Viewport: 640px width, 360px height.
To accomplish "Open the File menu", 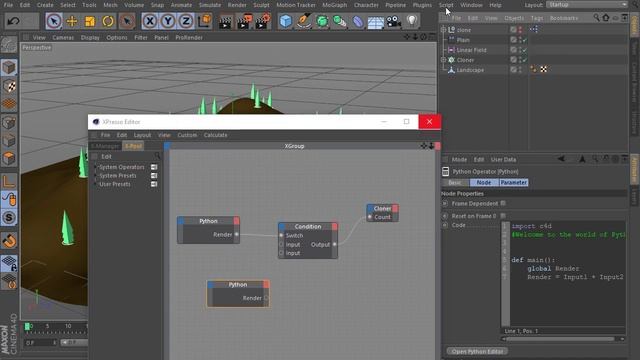I will point(8,5).
